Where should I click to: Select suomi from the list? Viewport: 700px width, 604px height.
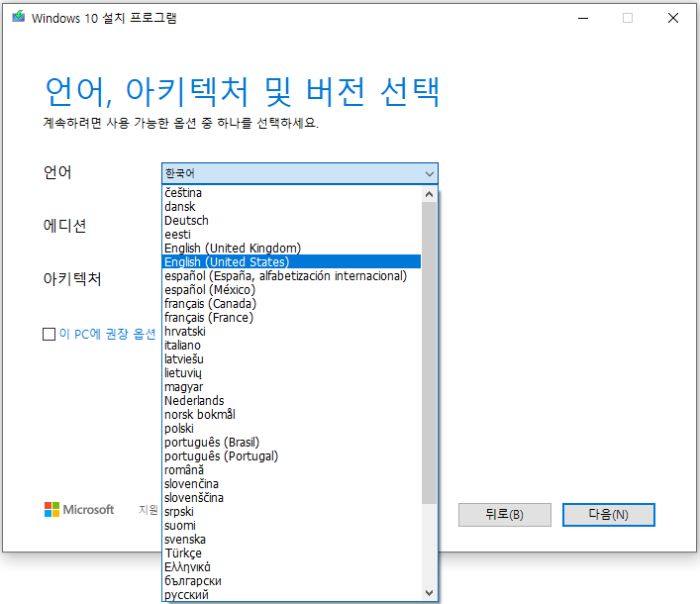[291, 525]
